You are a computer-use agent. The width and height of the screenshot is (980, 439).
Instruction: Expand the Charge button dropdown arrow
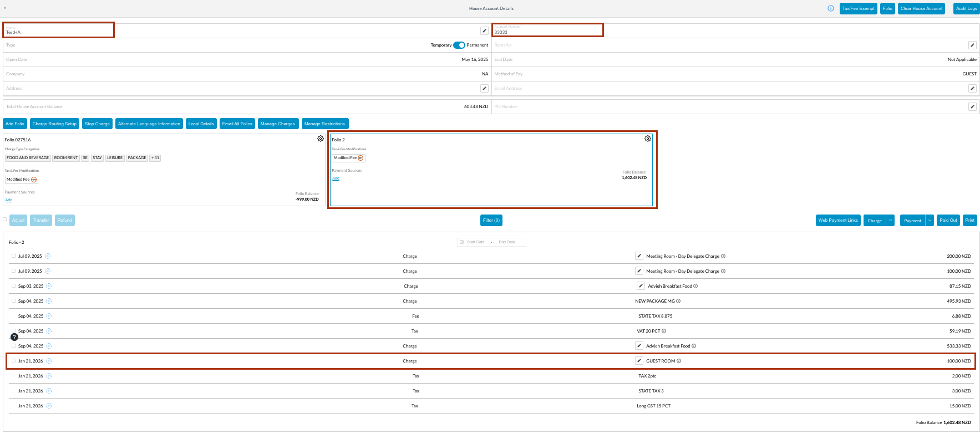[890, 221]
